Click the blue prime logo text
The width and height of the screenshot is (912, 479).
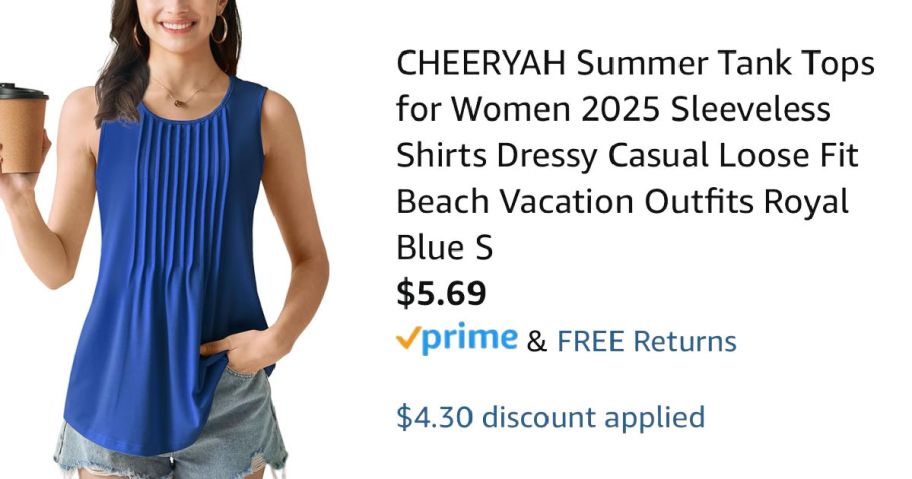(x=470, y=338)
